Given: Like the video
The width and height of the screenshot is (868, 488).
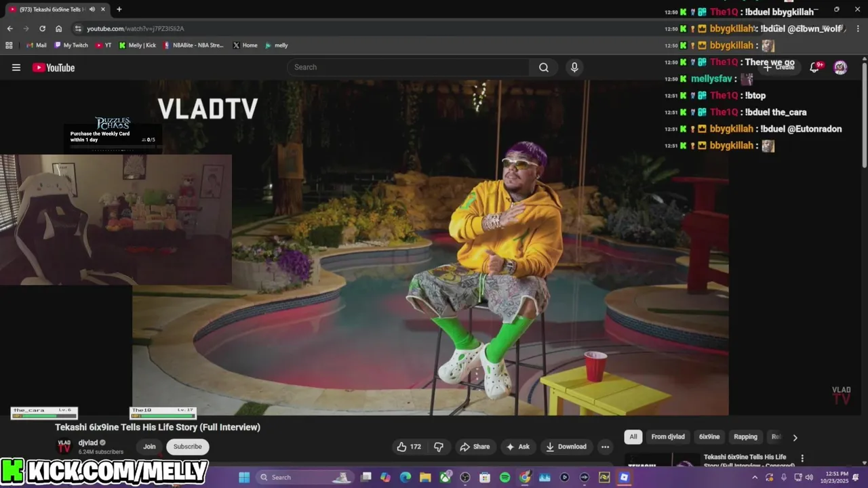Looking at the screenshot, I should click(409, 447).
